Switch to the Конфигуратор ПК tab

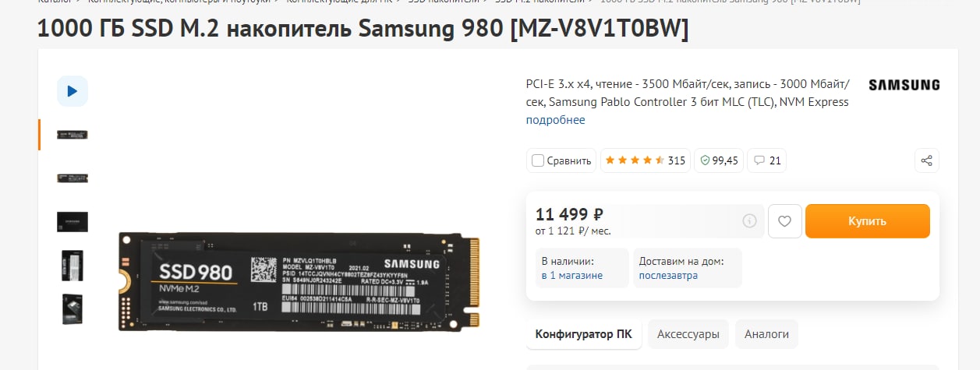584,334
